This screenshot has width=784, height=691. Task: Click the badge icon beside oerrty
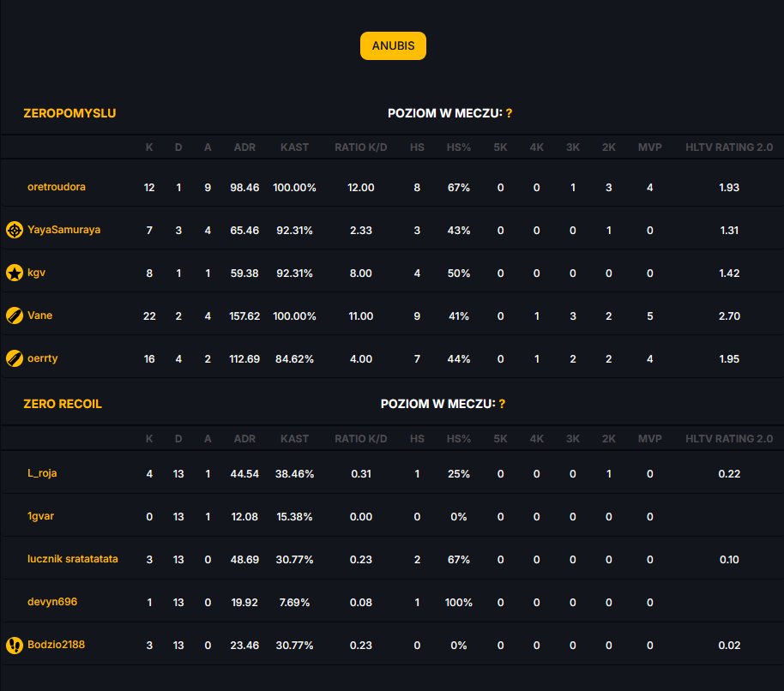15,358
